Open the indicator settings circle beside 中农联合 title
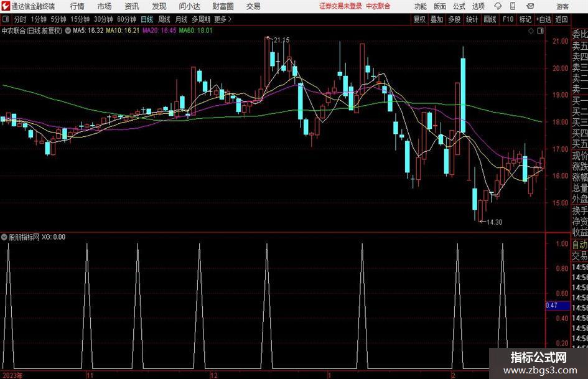Screen dimensions: 588x379 point(68,30)
